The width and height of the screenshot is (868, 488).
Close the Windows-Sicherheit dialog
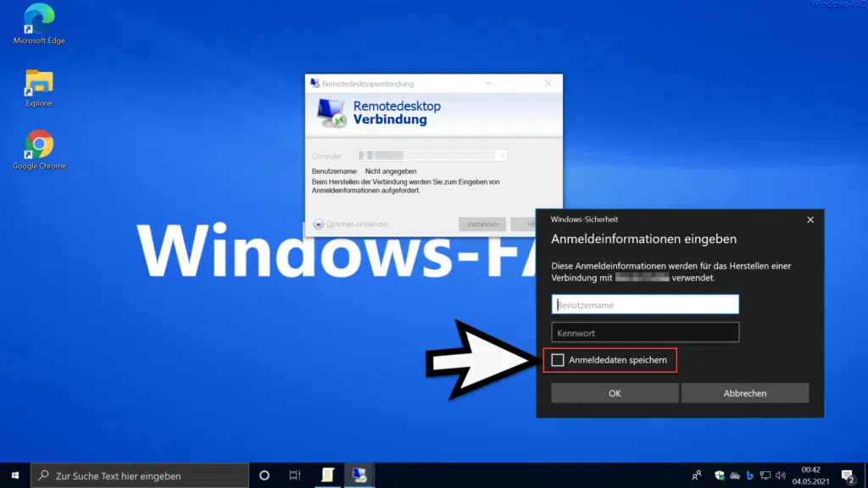click(x=810, y=219)
